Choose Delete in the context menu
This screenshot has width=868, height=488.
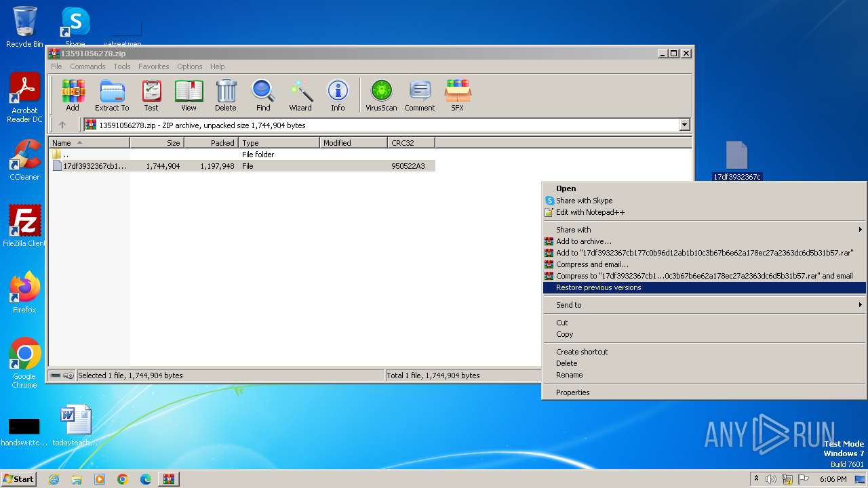(x=705, y=363)
